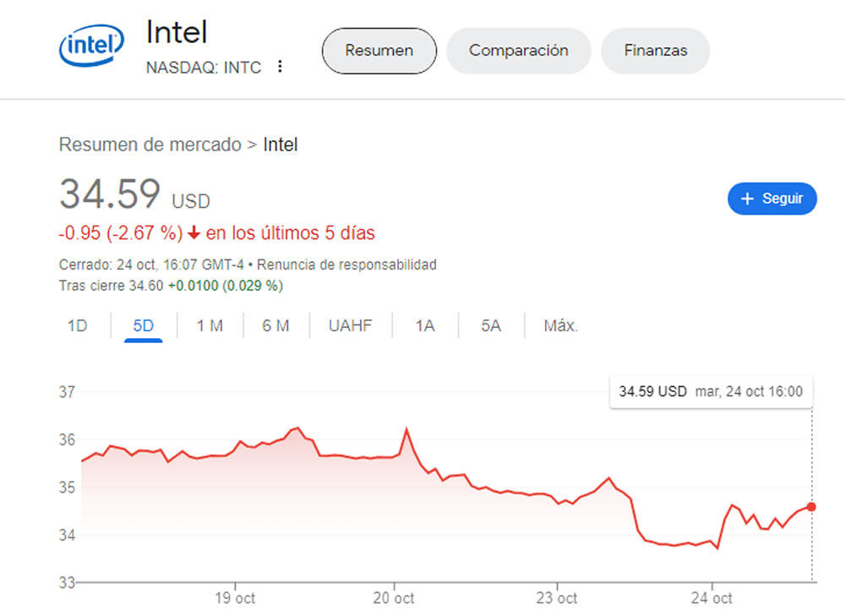845x616 pixels.
Task: Click the Renuncia de responsabilidad link
Action: [346, 264]
